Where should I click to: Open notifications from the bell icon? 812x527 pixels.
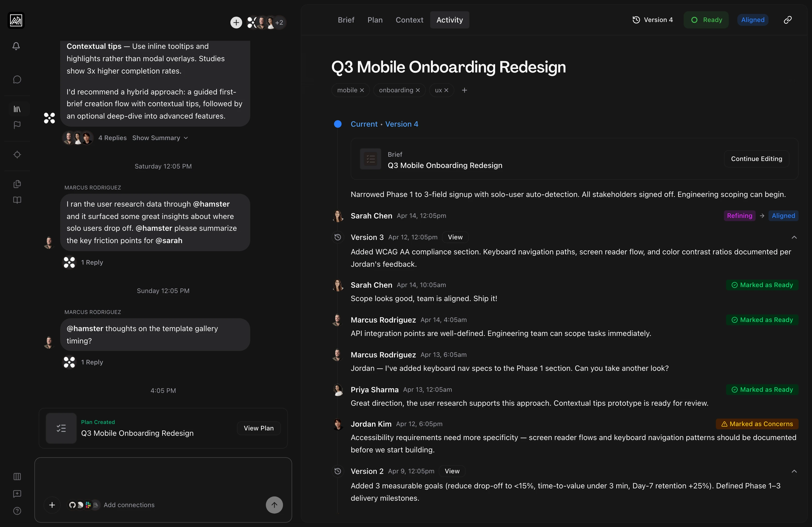16,46
